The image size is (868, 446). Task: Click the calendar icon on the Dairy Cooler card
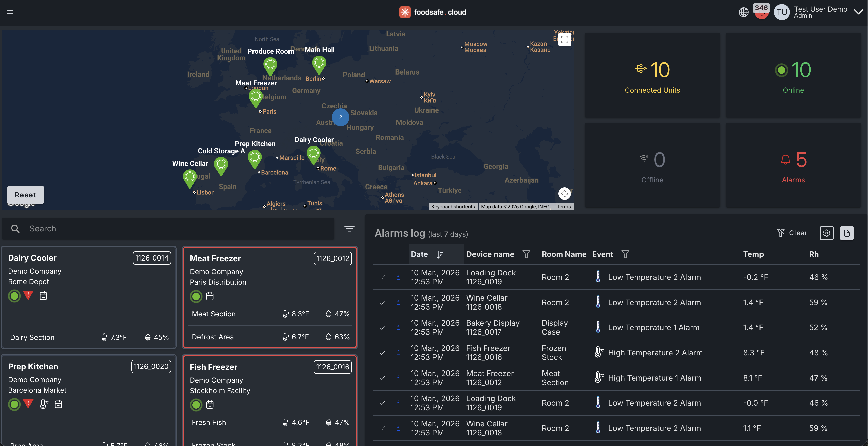(x=43, y=296)
